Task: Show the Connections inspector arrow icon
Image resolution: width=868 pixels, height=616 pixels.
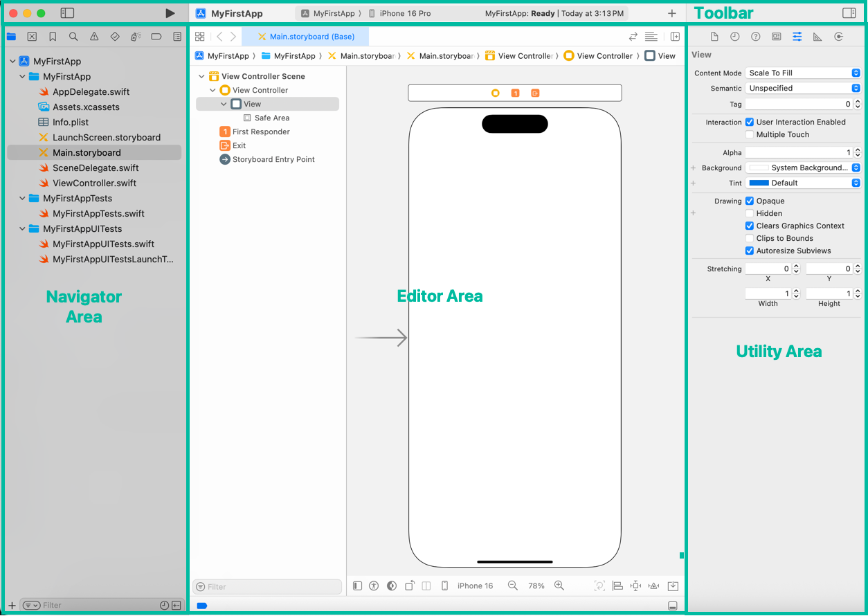Action: (838, 37)
